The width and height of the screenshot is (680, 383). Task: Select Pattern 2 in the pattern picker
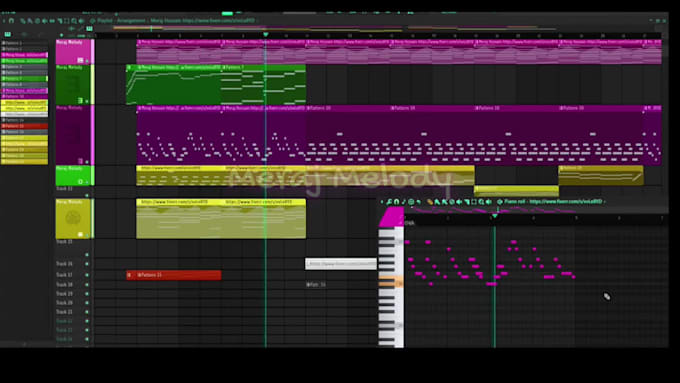(x=24, y=49)
